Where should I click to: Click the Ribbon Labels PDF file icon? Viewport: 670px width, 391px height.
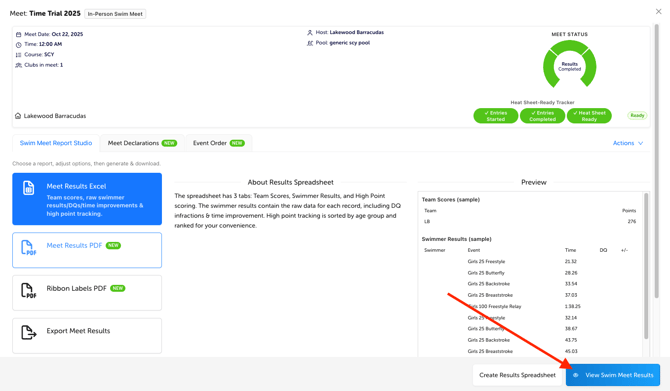tap(28, 291)
